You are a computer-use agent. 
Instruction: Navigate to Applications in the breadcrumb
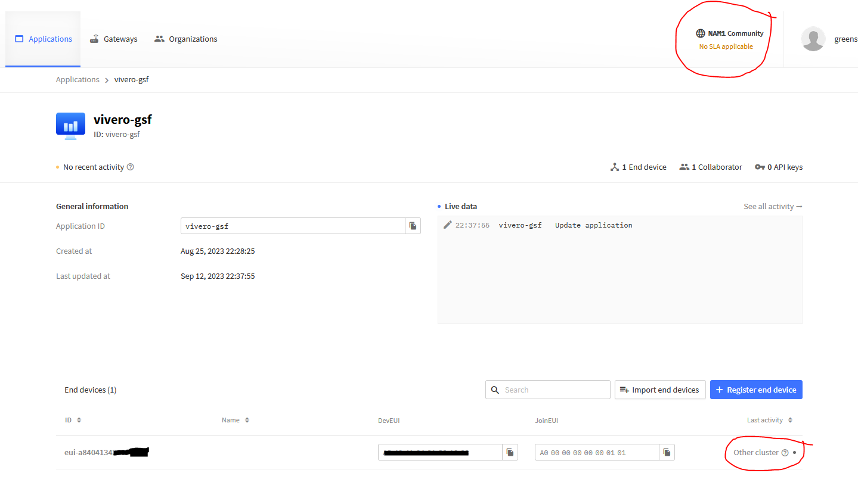pos(78,80)
